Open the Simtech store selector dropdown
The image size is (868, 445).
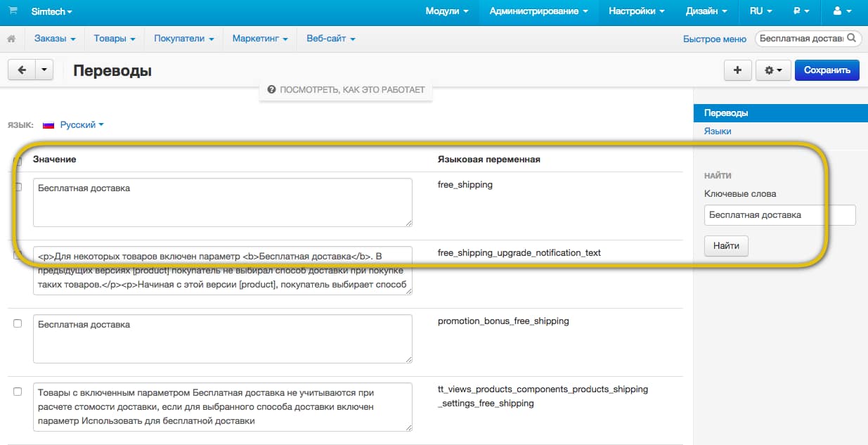51,11
